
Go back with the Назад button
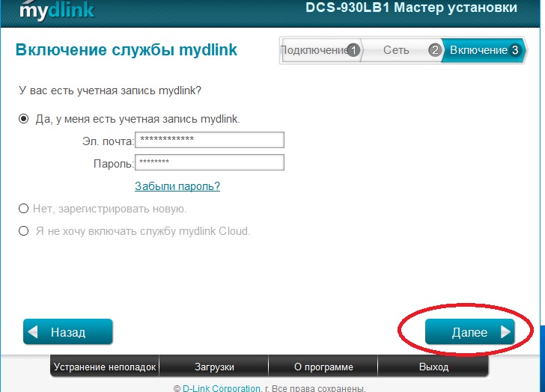[68, 332]
